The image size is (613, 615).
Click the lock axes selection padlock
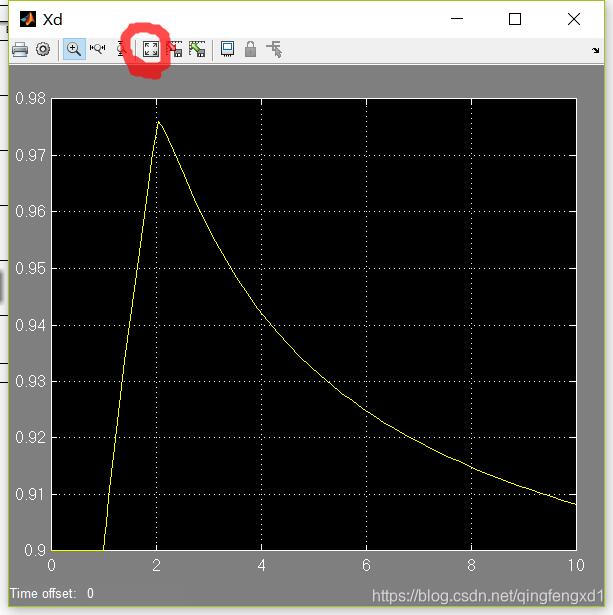250,49
